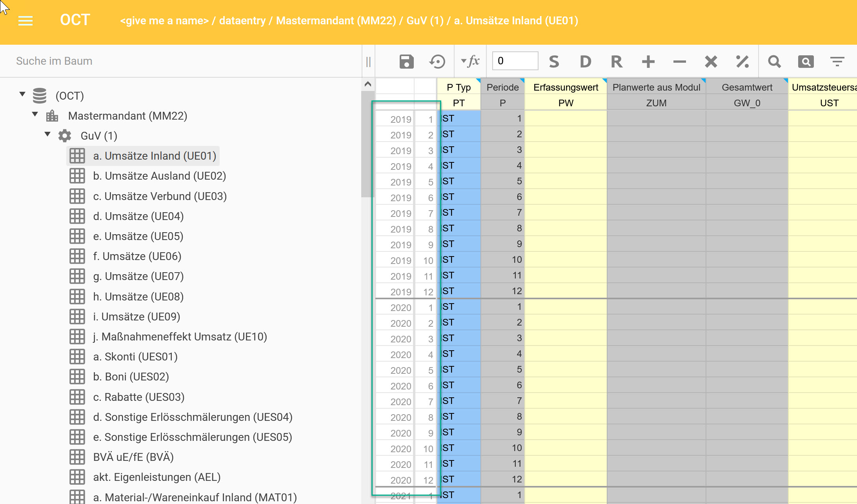Viewport: 857px width, 504px height.
Task: Click the percent icon
Action: [x=742, y=62]
